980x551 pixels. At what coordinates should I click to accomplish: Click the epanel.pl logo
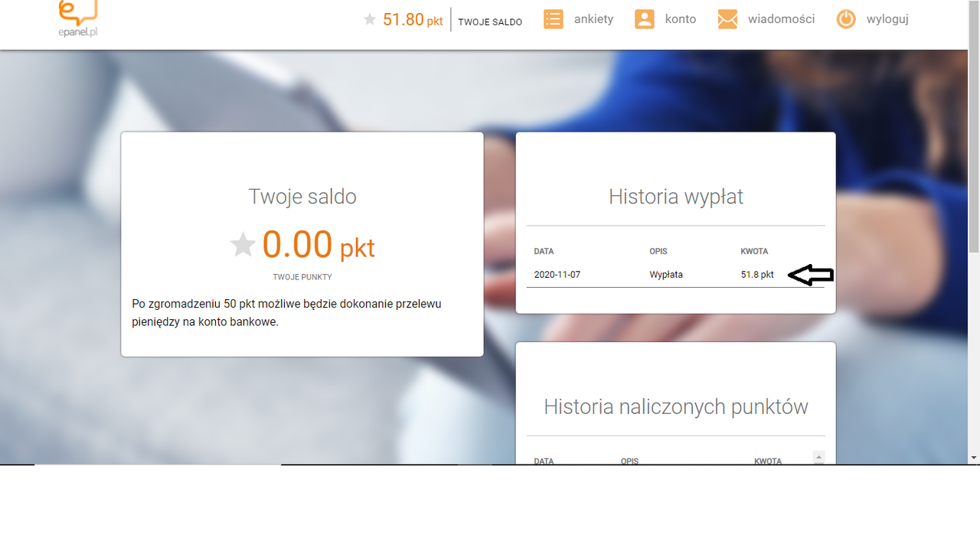79,18
